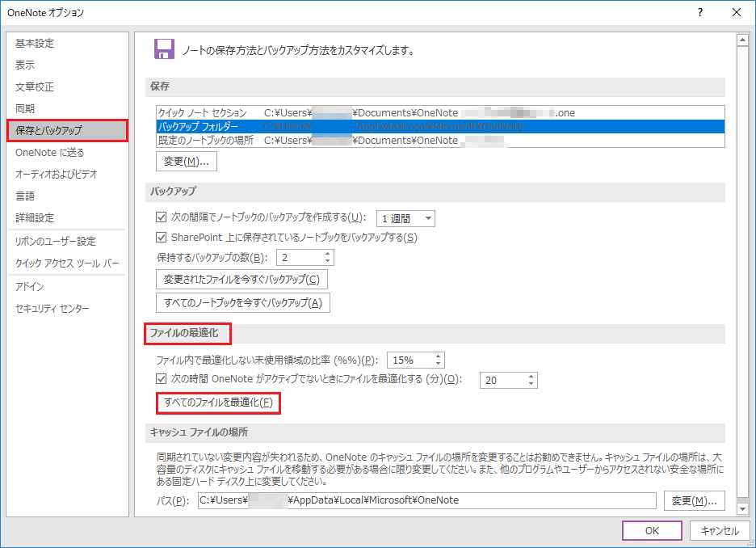Click the 15% unused space field
The width and height of the screenshot is (756, 548).
[x=409, y=360]
